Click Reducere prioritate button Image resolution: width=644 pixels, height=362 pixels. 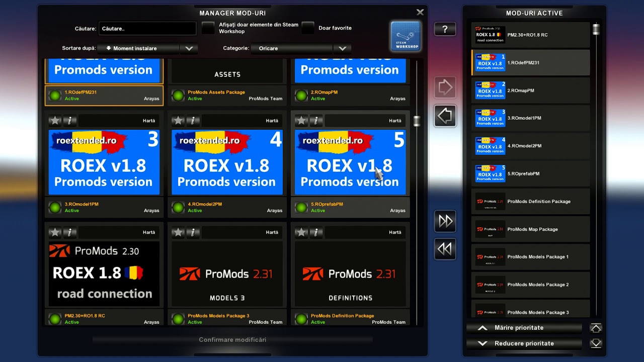tap(524, 343)
